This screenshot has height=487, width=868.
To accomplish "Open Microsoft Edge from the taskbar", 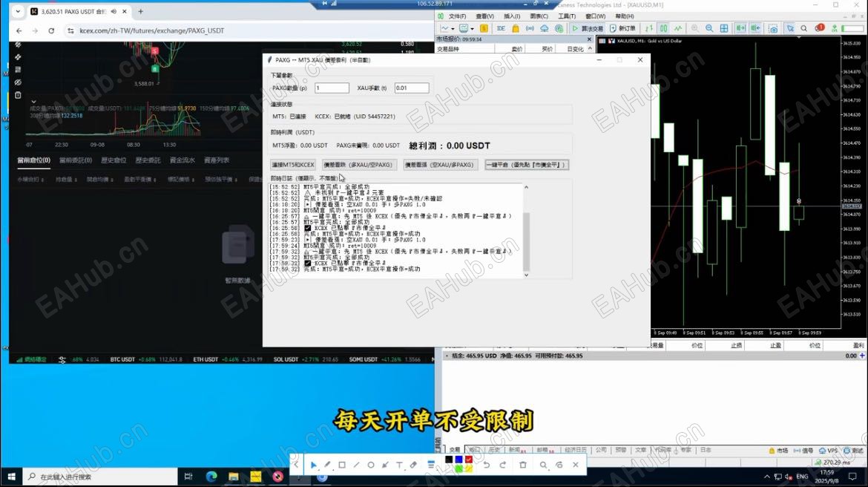I will (x=211, y=477).
